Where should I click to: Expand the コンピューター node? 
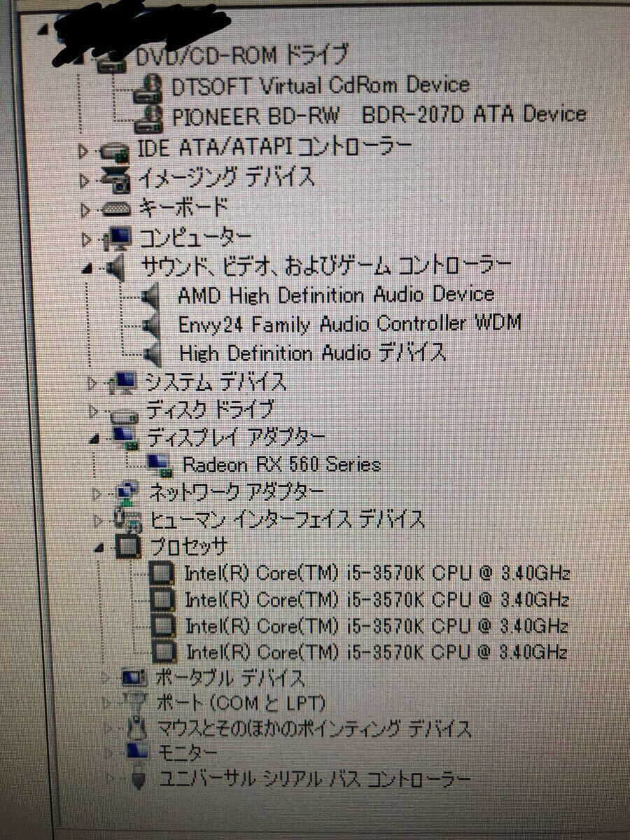coord(87,240)
